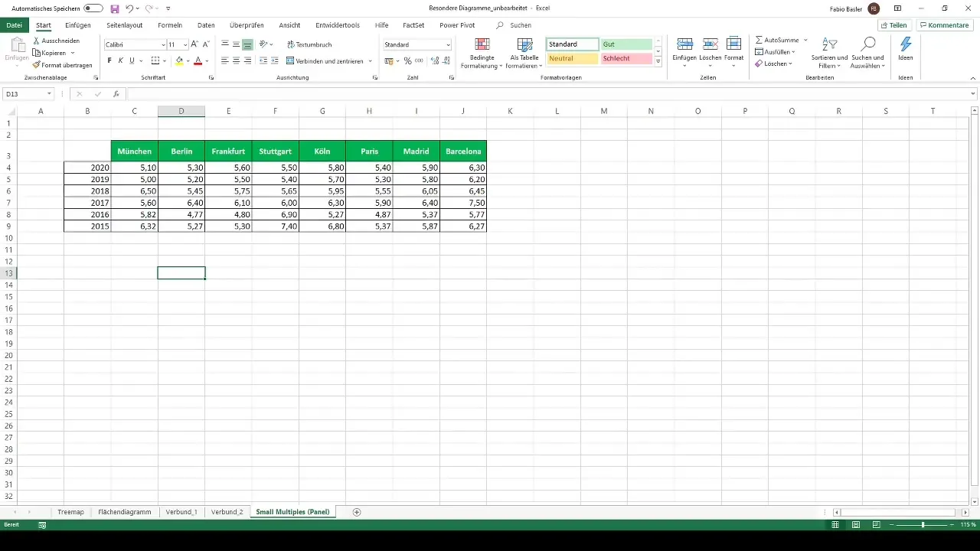Click the Teilen share button
Viewport: 980px width, 551px height.
coord(893,25)
